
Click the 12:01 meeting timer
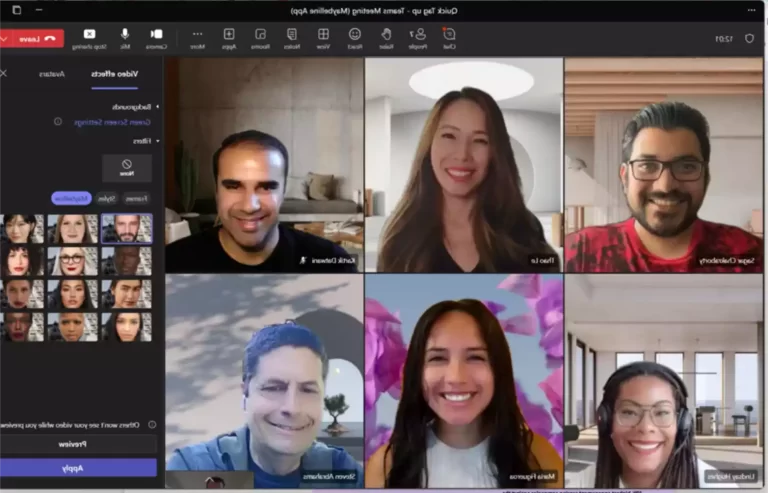coord(724,39)
